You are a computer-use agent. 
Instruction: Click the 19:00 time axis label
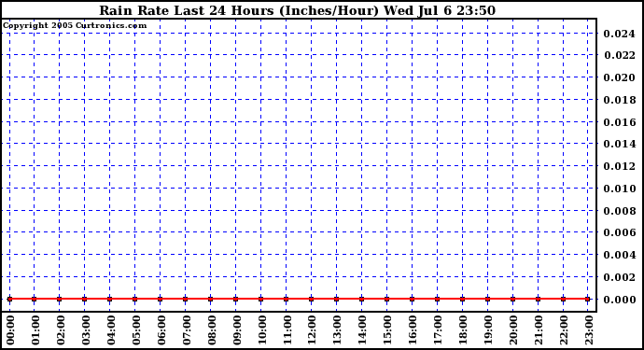point(488,329)
